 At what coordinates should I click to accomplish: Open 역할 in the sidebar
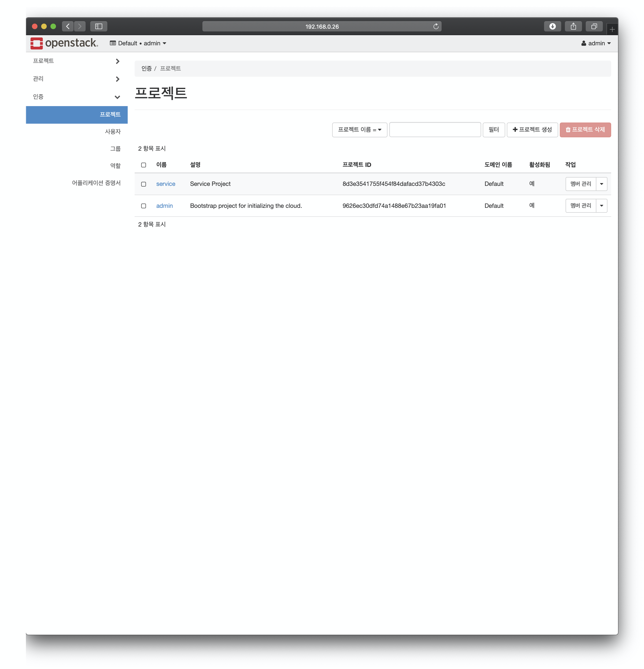(x=115, y=166)
